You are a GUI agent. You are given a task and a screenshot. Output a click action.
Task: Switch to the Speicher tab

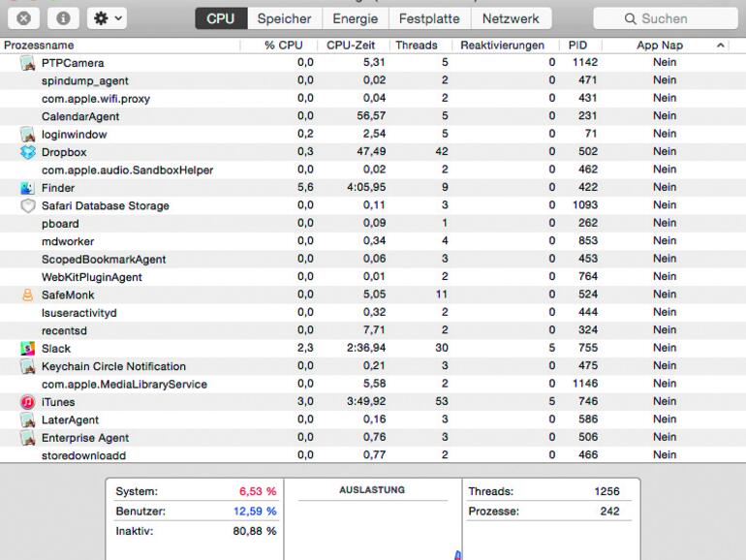(x=284, y=18)
